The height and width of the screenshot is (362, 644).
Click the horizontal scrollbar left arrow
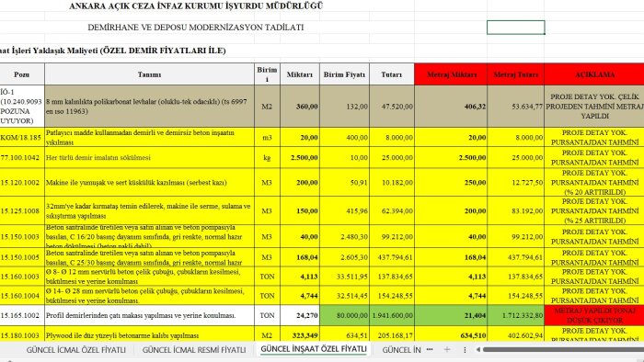pos(477,350)
